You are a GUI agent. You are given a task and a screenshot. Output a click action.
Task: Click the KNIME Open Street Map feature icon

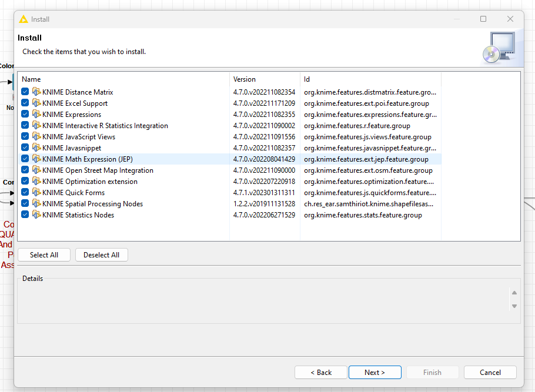pyautogui.click(x=36, y=170)
